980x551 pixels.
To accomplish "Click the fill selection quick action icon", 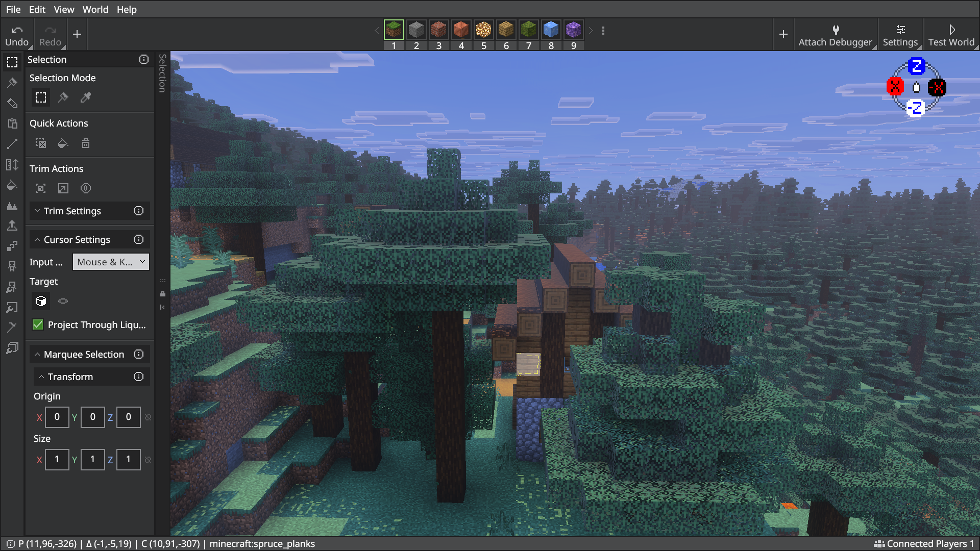I will (x=63, y=143).
